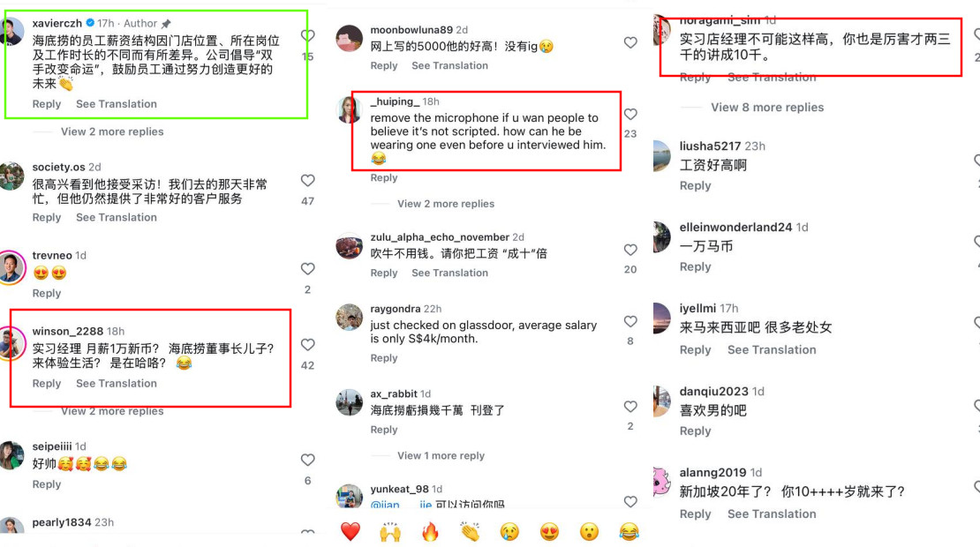Expand 2 more replies under xavierczh's comment

click(x=112, y=131)
